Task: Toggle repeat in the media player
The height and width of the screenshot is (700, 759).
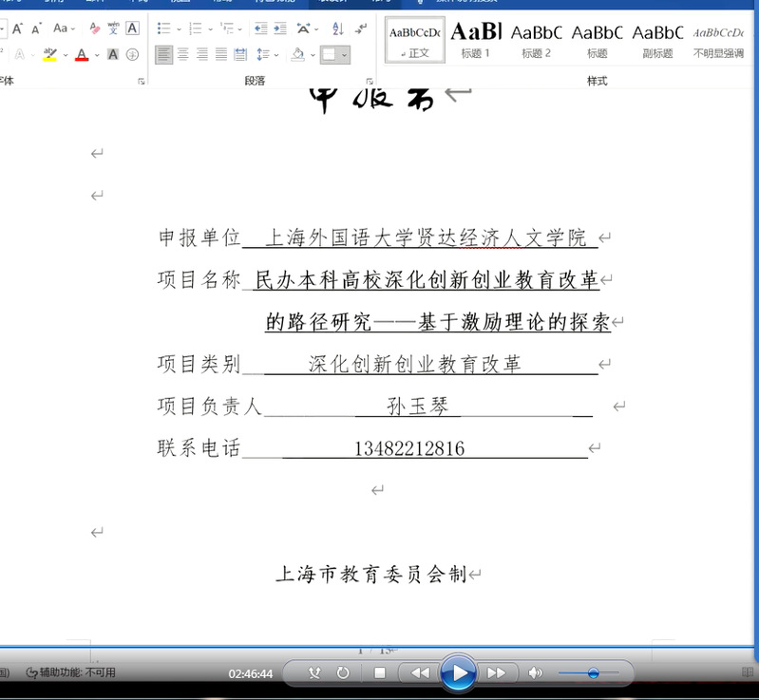Action: (343, 672)
